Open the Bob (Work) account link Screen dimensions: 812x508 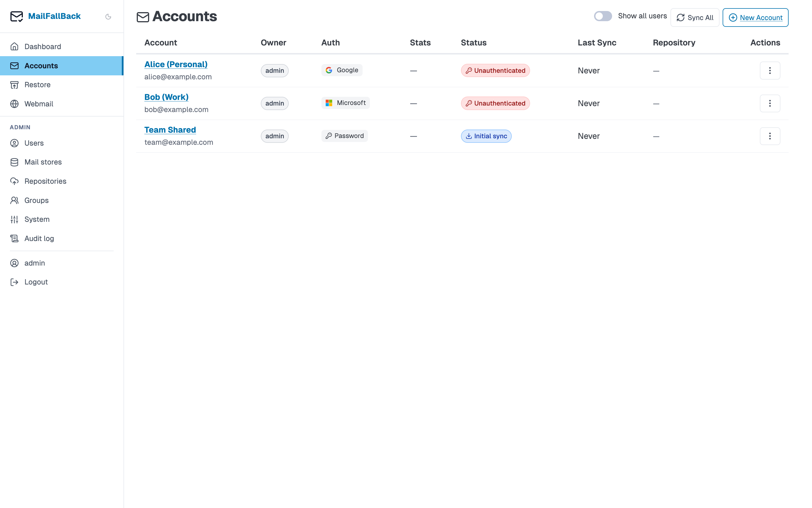[x=166, y=97]
